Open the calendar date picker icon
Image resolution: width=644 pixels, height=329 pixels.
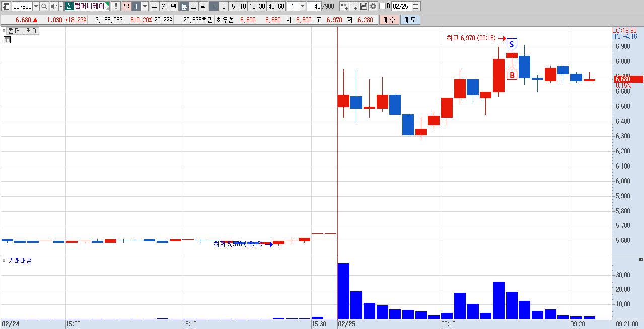point(415,6)
